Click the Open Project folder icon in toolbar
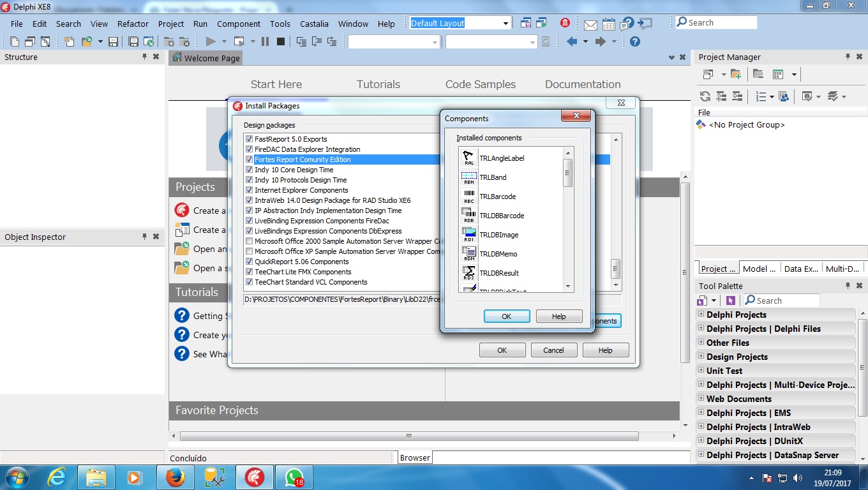The width and height of the screenshot is (868, 490). (86, 41)
